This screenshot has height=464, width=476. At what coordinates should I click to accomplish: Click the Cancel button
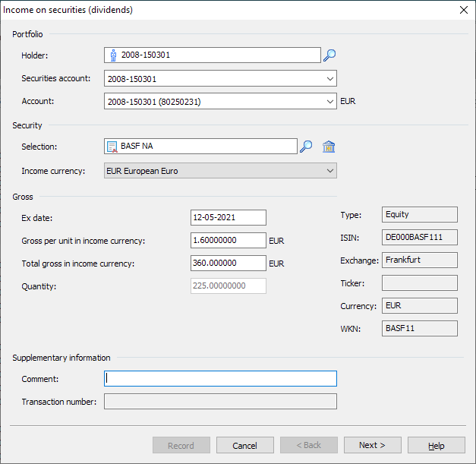244,445
